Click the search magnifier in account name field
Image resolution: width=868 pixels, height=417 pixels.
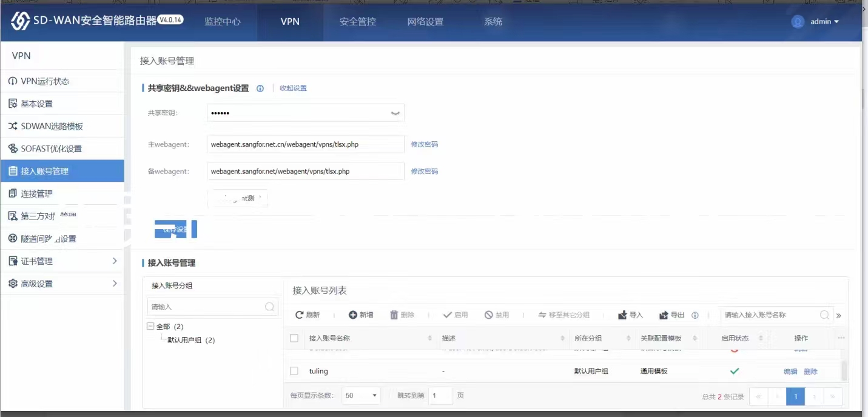pyautogui.click(x=824, y=315)
